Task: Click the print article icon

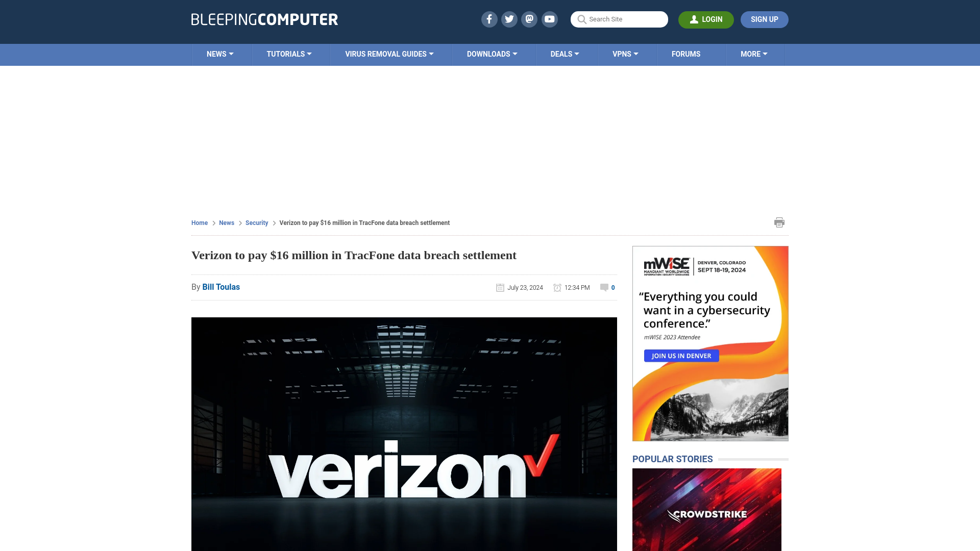Action: coord(779,222)
